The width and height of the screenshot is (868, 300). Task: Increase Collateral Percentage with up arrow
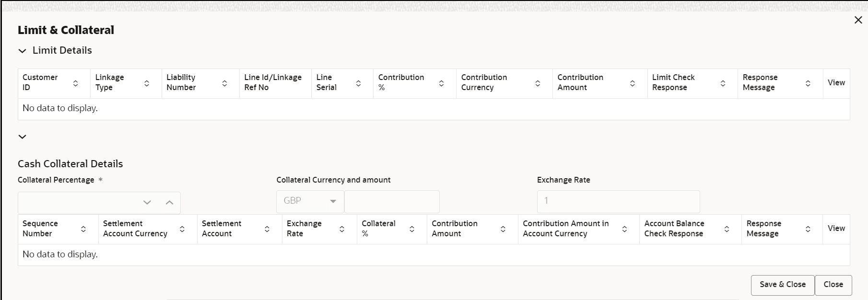169,203
